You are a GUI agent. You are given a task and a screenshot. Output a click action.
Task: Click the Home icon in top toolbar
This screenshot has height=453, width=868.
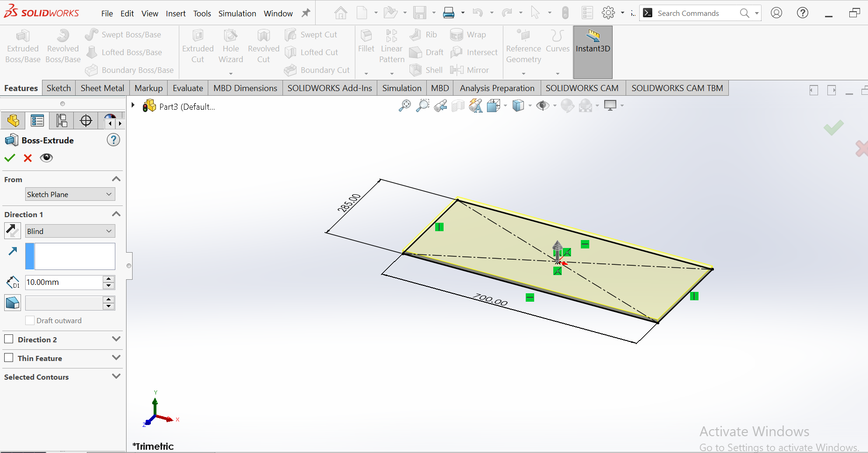341,13
